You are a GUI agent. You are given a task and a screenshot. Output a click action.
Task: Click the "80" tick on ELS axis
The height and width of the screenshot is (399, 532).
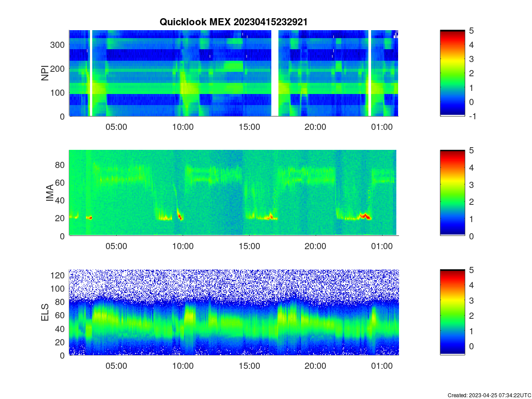pyautogui.click(x=60, y=302)
